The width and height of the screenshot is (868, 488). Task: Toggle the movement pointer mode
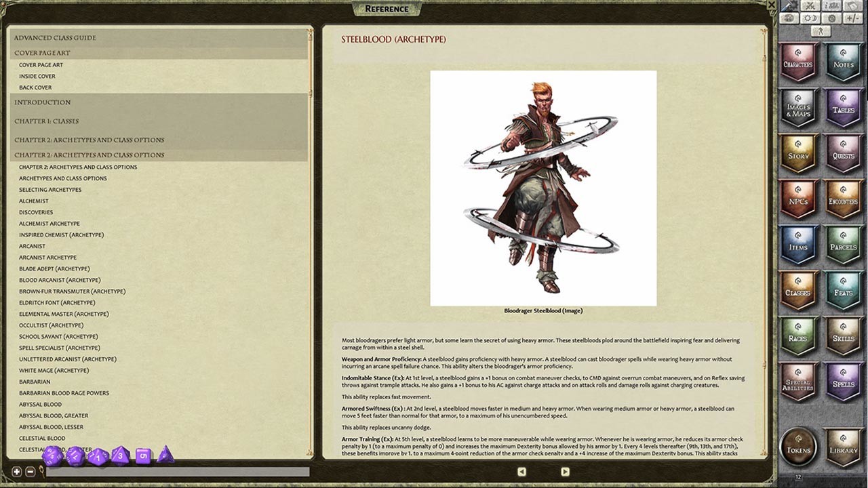[x=820, y=30]
